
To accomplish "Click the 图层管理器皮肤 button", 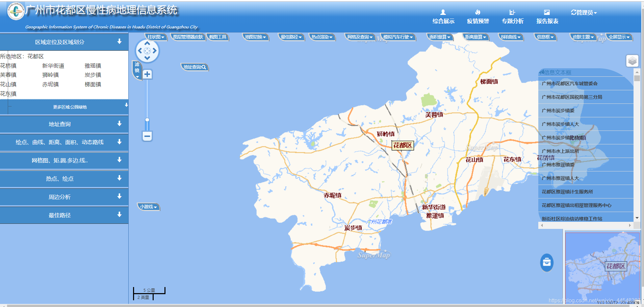I will pyautogui.click(x=188, y=37).
